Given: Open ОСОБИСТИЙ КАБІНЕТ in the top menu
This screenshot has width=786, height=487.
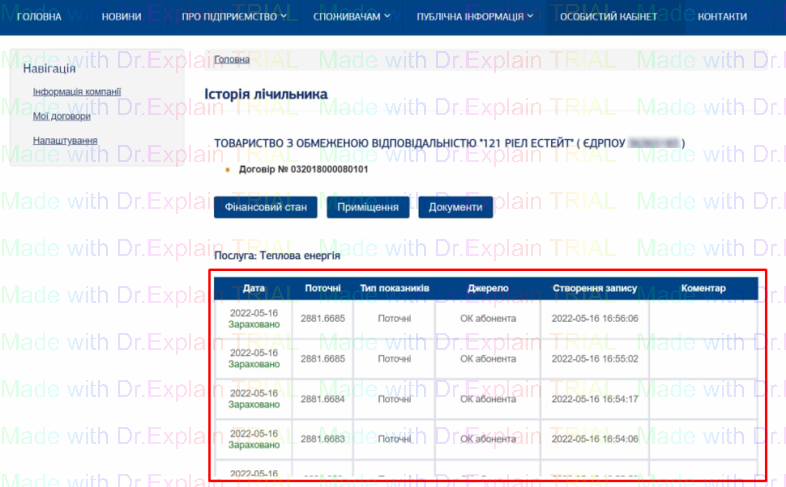Looking at the screenshot, I should (615, 17).
